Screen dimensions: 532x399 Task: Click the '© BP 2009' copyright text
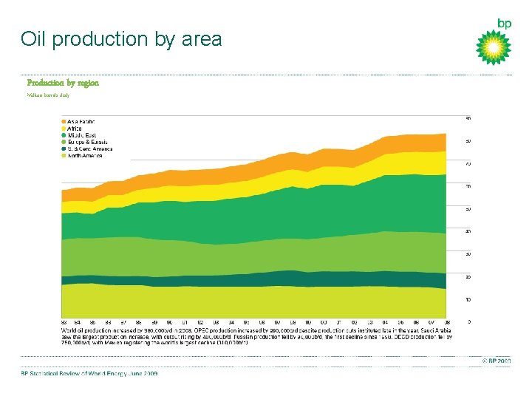point(497,361)
